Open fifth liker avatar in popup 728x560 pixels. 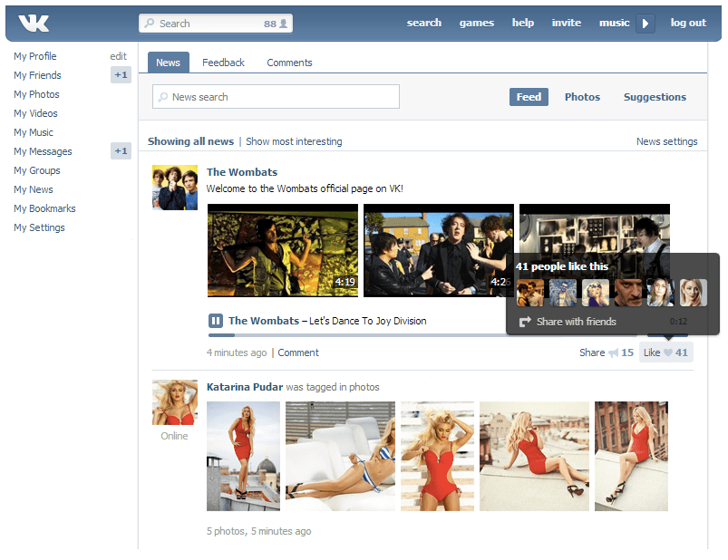(x=661, y=293)
